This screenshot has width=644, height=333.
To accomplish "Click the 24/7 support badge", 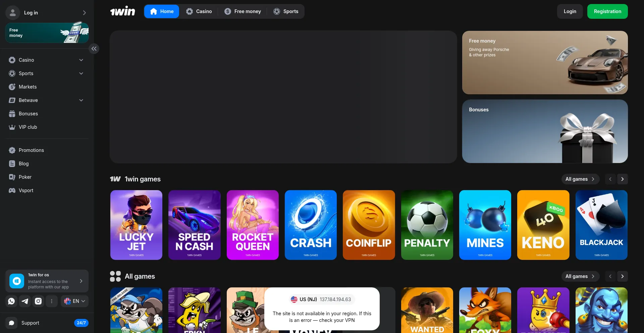I will click(81, 323).
